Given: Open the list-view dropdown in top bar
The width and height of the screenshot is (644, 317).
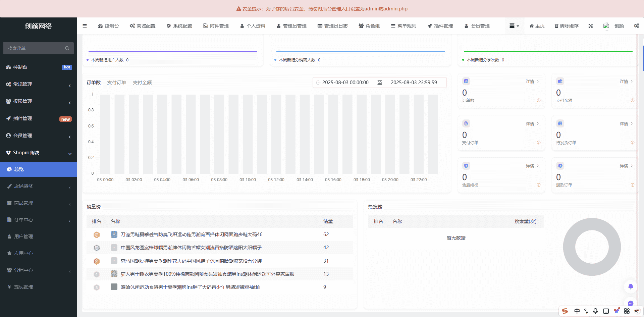Looking at the screenshot, I should pos(514,26).
